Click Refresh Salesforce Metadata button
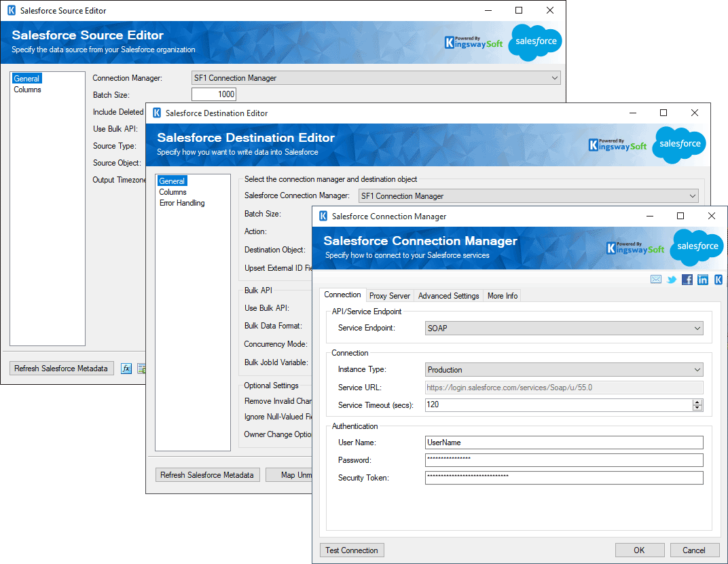This screenshot has height=564, width=728. 207,474
